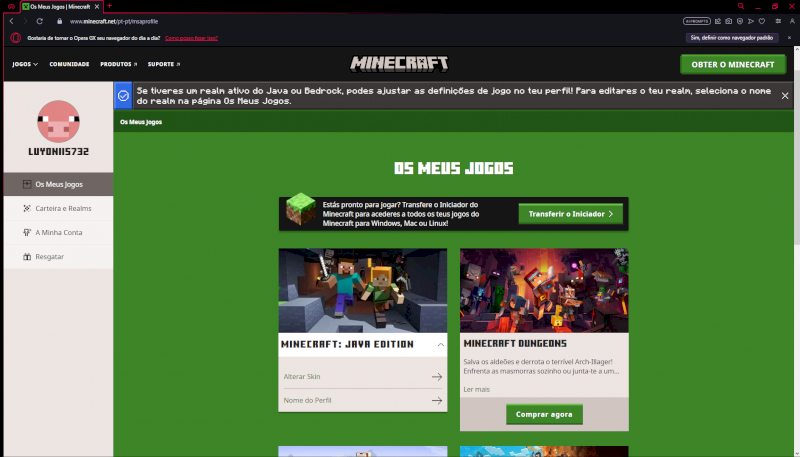Select 'Resgatar' in sidebar
The width and height of the screenshot is (800, 457).
click(58, 257)
